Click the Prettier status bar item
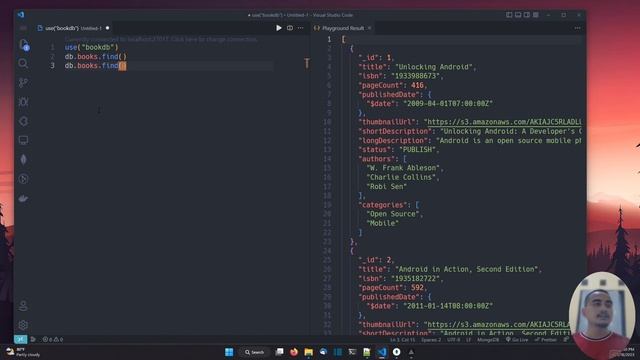 (x=545, y=340)
